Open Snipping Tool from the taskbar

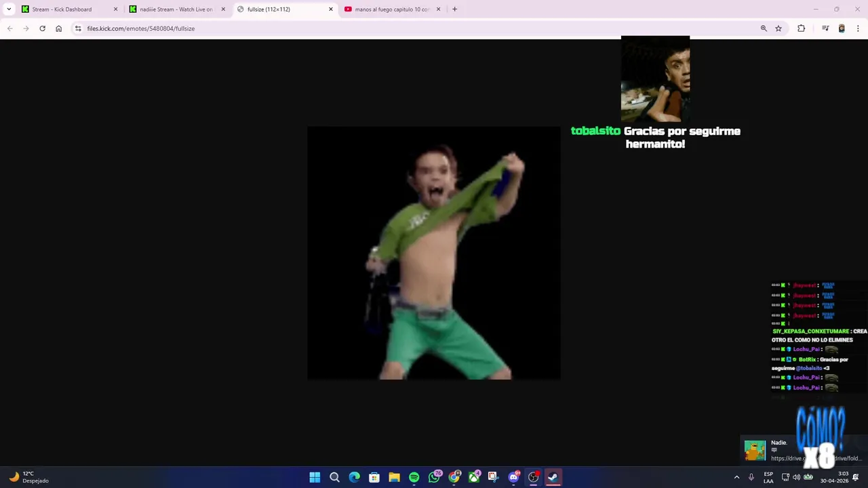493,477
